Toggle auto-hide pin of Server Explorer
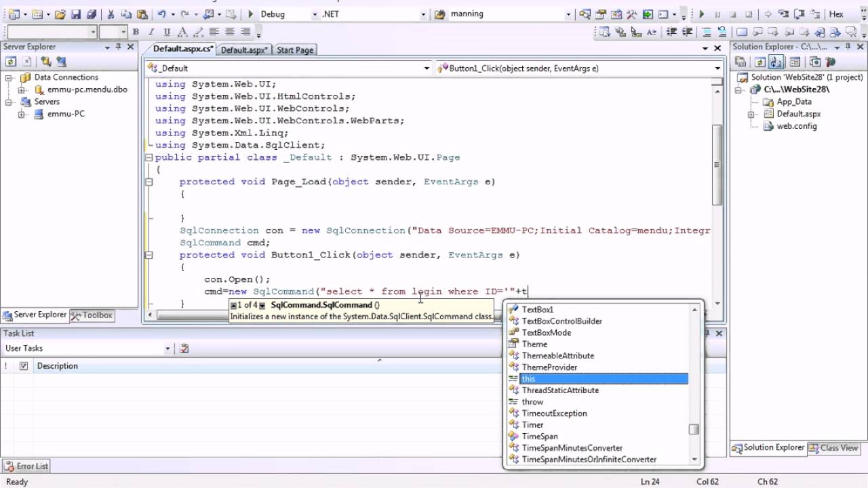 pos(118,47)
